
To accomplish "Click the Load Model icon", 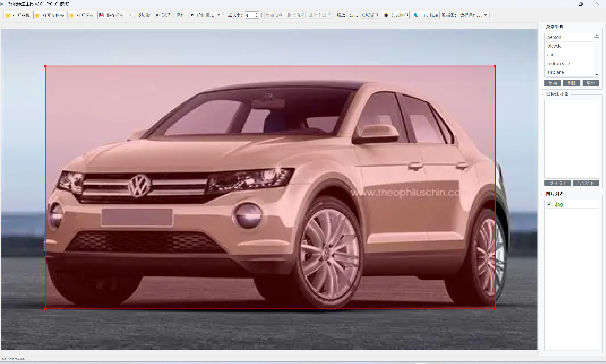I will coord(386,15).
